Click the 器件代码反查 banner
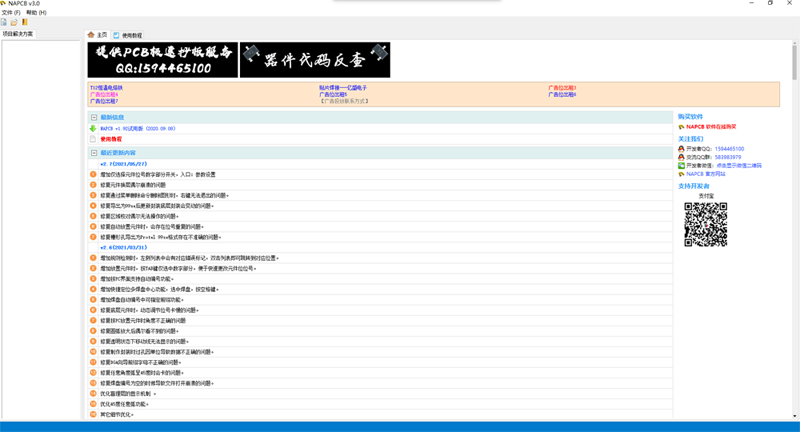This screenshot has width=800, height=432. point(315,60)
